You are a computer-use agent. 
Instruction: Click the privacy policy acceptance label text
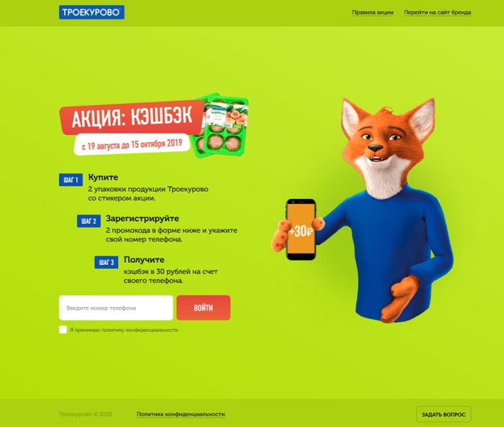(x=124, y=330)
